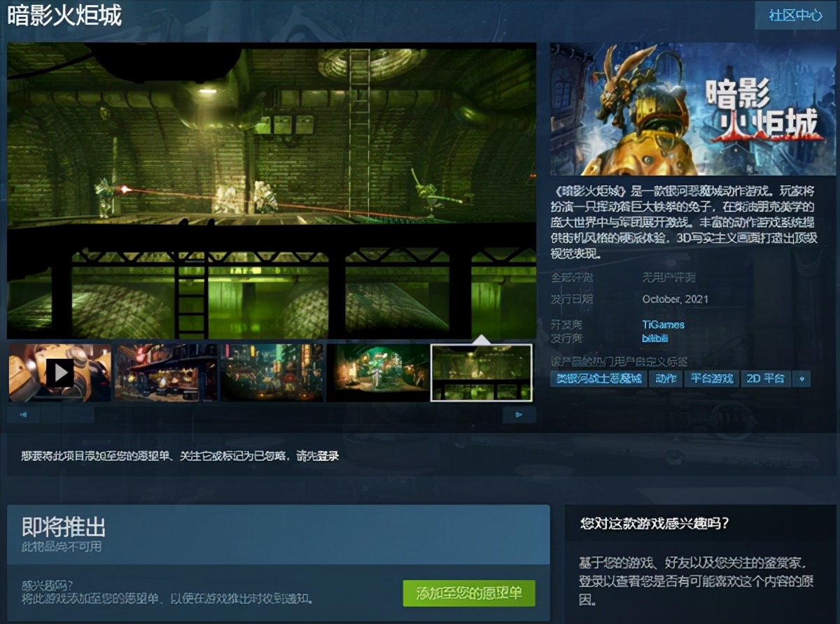Click the plus button to add tags
840x624 pixels.
(x=801, y=378)
